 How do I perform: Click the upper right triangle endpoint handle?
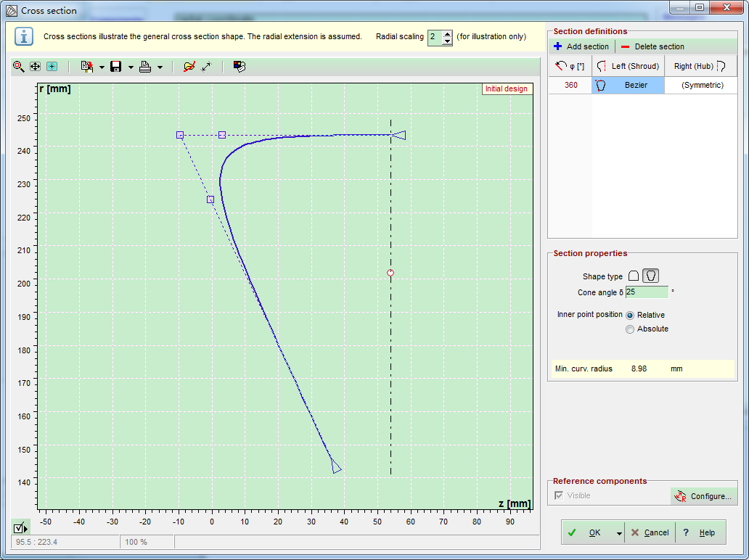(x=399, y=135)
